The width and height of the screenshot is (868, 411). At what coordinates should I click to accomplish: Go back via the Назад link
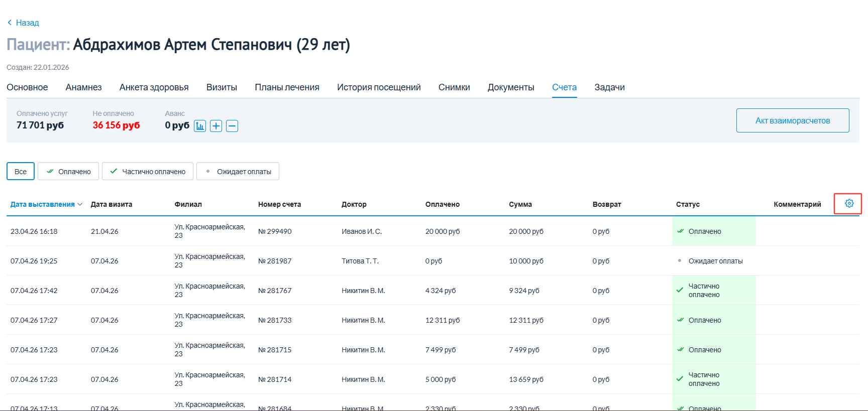click(27, 23)
